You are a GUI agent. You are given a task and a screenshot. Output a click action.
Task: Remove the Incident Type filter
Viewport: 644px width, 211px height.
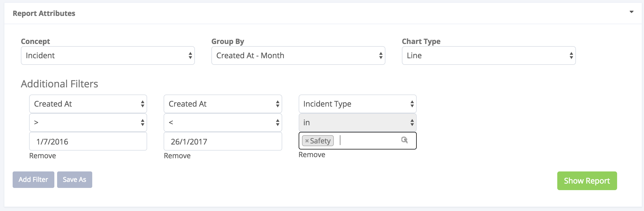312,155
